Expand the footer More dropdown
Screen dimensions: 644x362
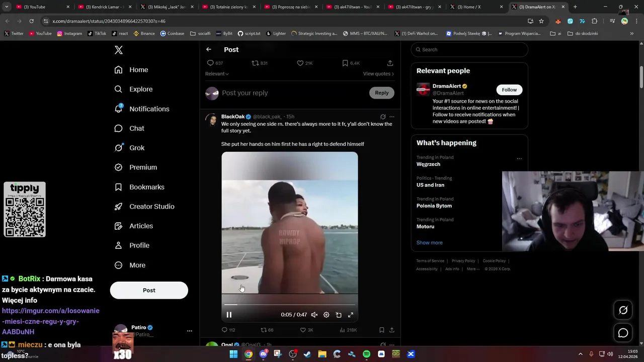click(x=473, y=269)
